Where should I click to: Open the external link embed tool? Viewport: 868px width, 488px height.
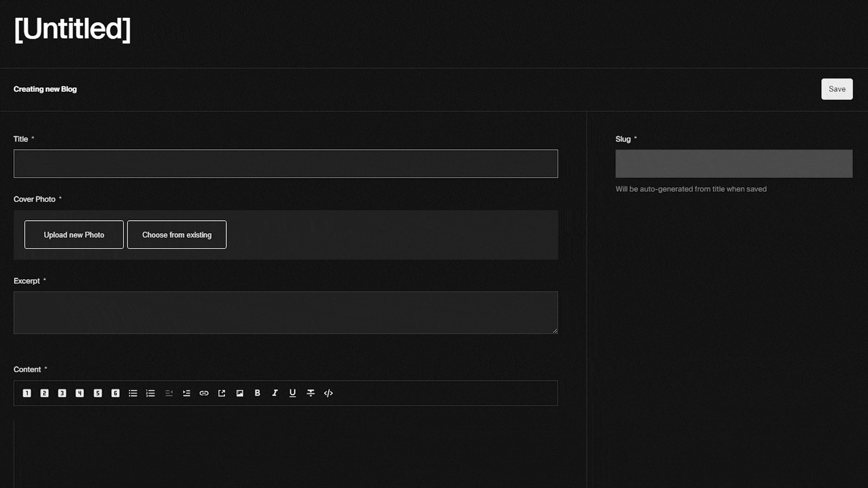point(221,393)
